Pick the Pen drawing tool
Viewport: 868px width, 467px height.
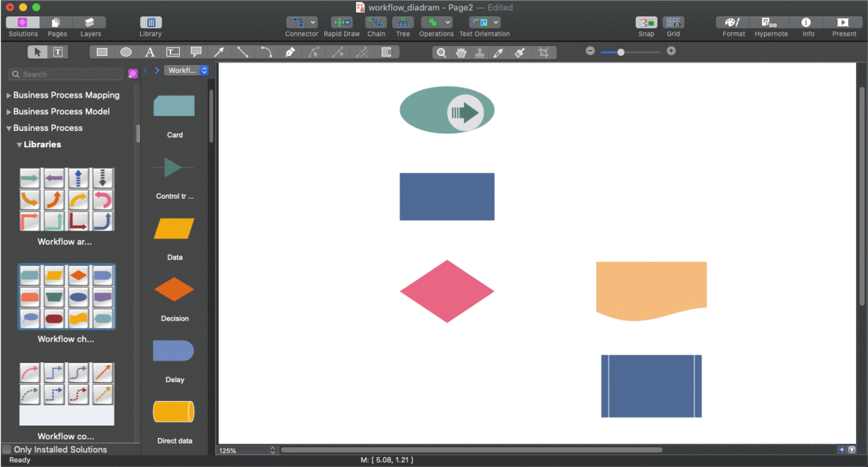pyautogui.click(x=290, y=52)
